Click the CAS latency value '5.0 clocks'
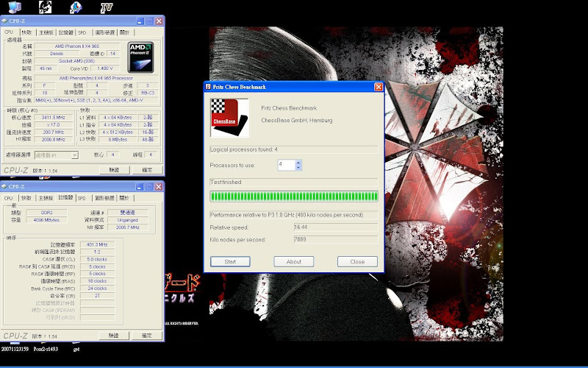The width and height of the screenshot is (588, 368). point(97,260)
